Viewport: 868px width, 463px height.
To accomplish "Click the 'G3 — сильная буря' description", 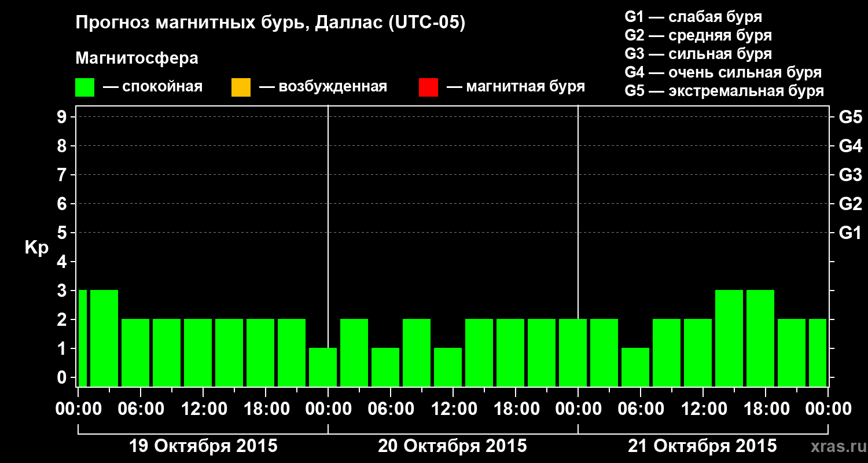I will pyautogui.click(x=698, y=54).
